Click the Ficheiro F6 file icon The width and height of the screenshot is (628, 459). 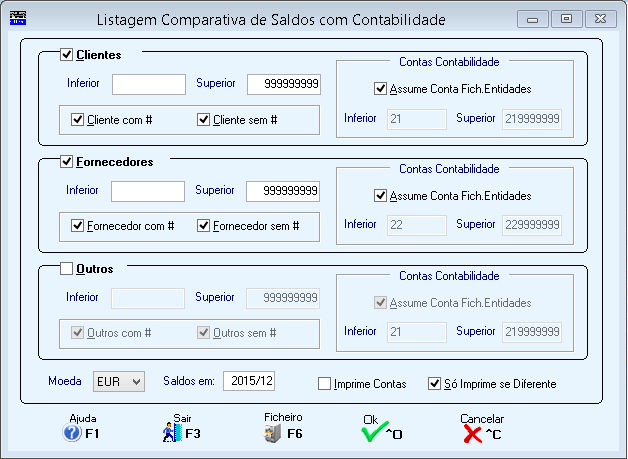272,433
